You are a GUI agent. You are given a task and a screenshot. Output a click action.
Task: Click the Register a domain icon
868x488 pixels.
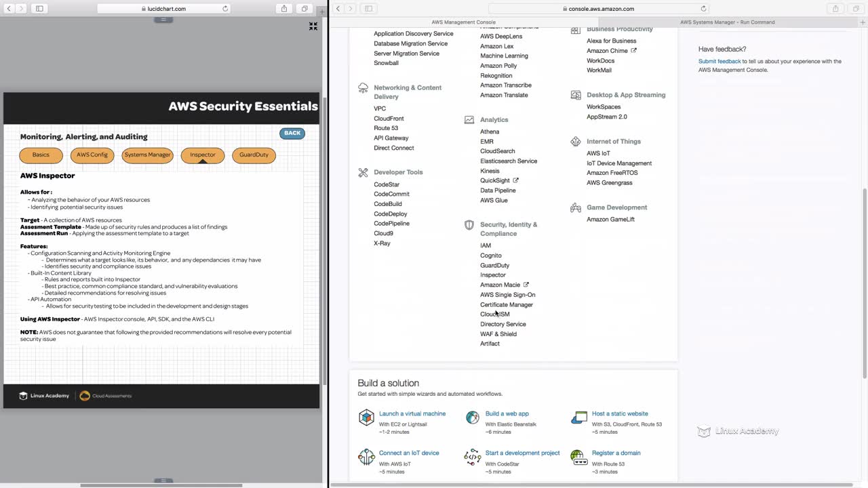[579, 457]
